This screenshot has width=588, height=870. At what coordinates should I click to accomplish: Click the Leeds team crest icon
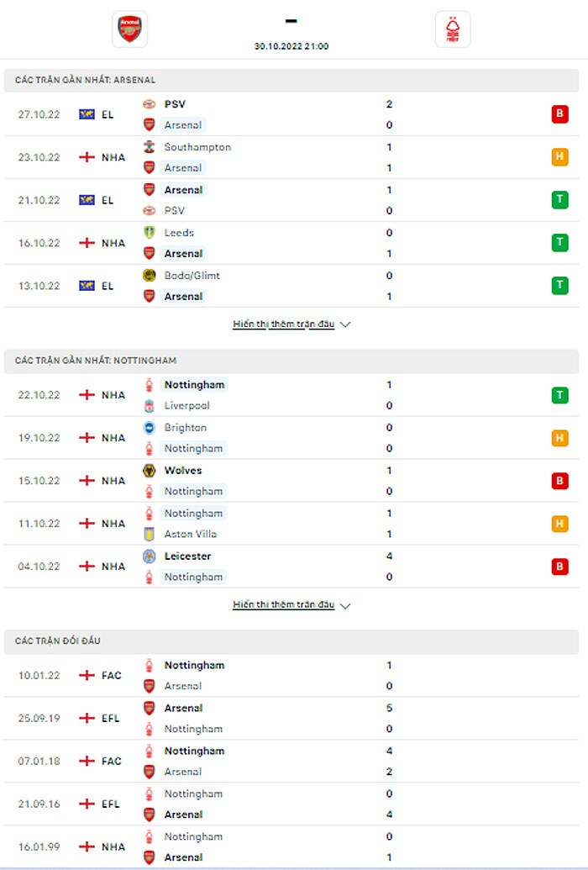click(x=150, y=233)
